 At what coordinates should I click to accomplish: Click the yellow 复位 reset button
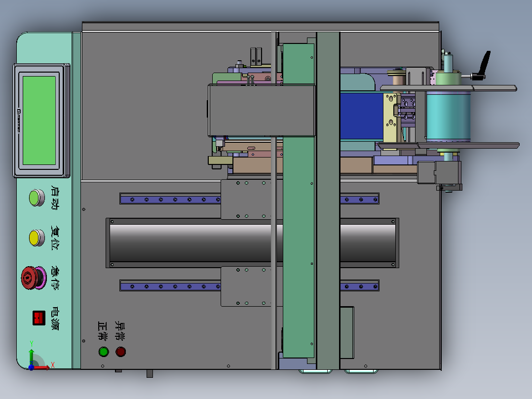37,238
